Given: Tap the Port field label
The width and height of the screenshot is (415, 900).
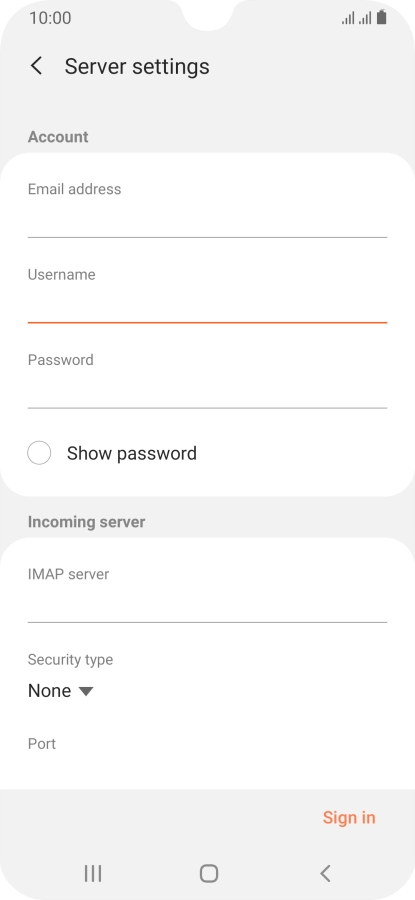Looking at the screenshot, I should point(42,744).
